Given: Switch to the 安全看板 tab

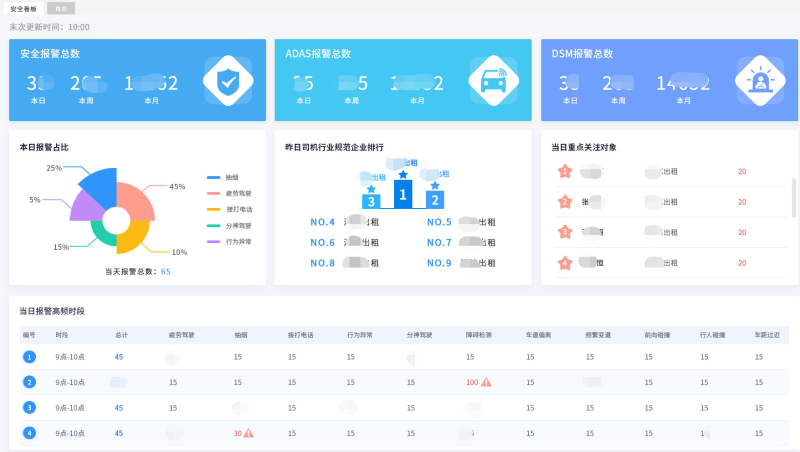Looking at the screenshot, I should (x=23, y=8).
